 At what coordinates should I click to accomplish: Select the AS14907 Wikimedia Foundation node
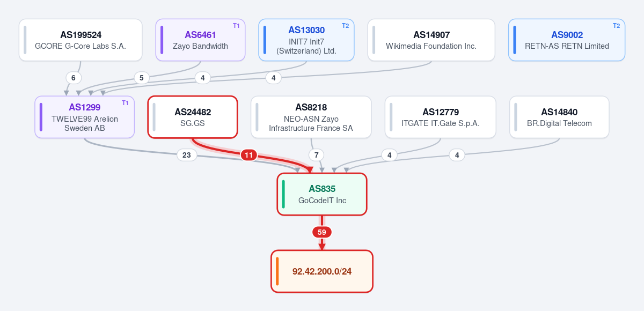431,40
